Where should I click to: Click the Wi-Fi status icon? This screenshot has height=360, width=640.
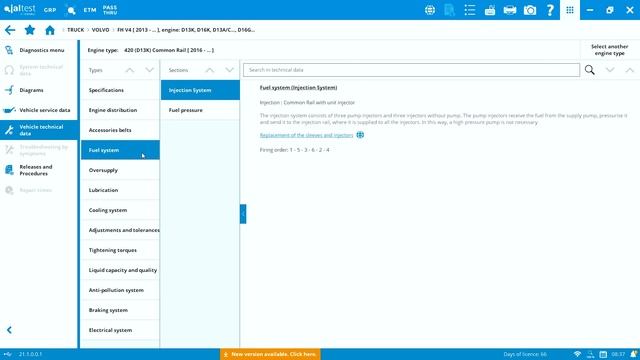[577, 354]
